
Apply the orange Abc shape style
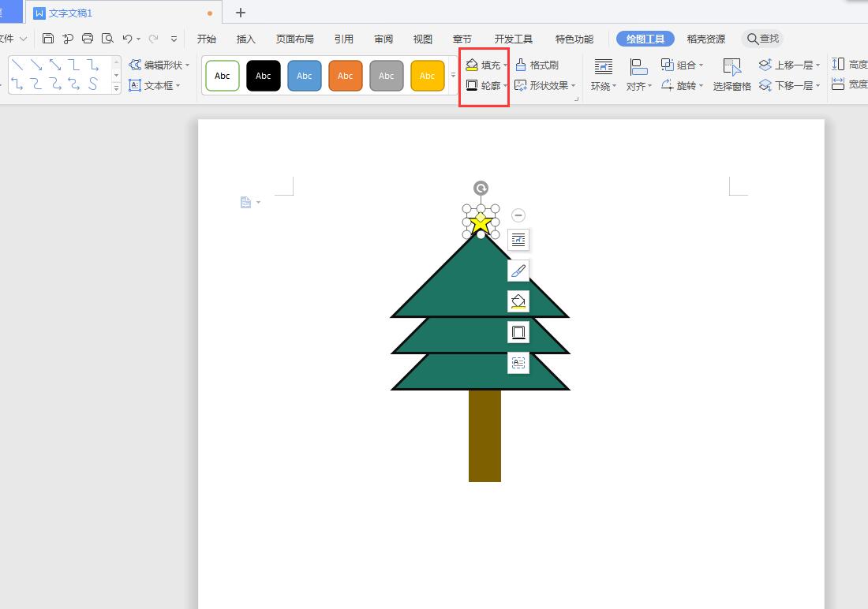point(345,76)
